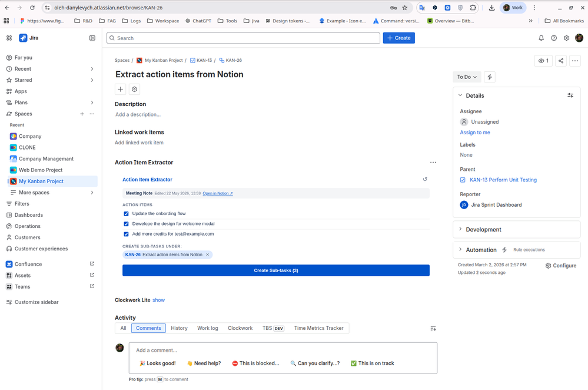The width and height of the screenshot is (588, 390).
Task: Add a new space with the plus icon
Action: pyautogui.click(x=82, y=114)
